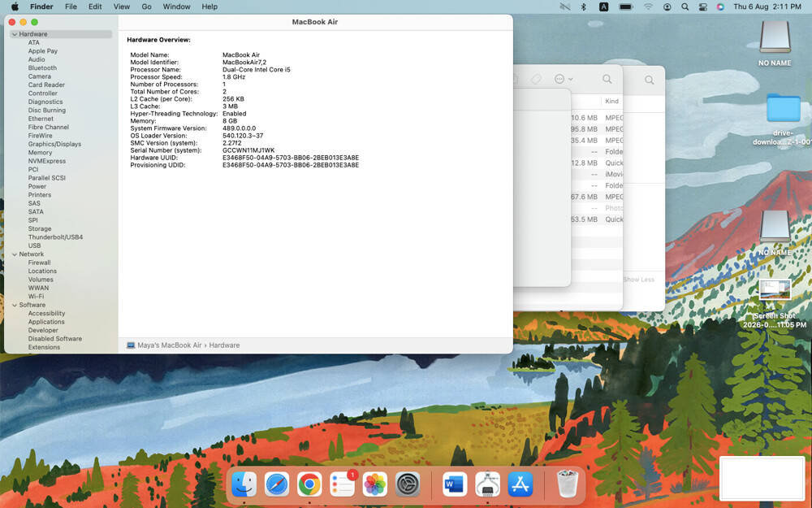This screenshot has width=812, height=508.
Task: Select ATA in the hardware list
Action: (x=33, y=43)
